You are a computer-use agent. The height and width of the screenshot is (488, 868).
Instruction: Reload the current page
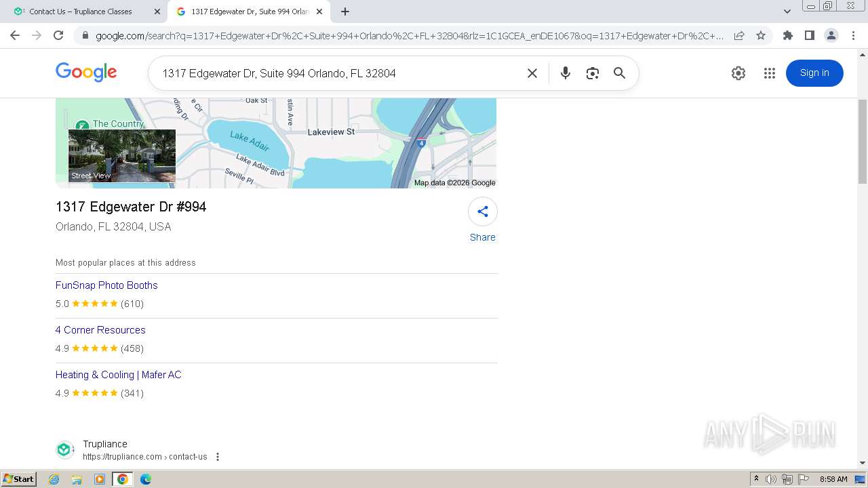tap(58, 35)
